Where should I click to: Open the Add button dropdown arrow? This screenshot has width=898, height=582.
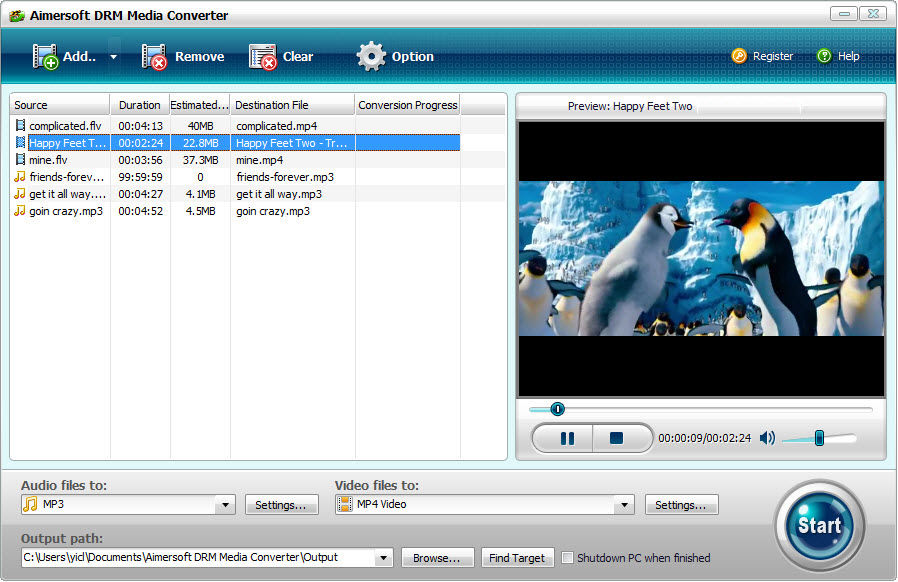coord(113,57)
